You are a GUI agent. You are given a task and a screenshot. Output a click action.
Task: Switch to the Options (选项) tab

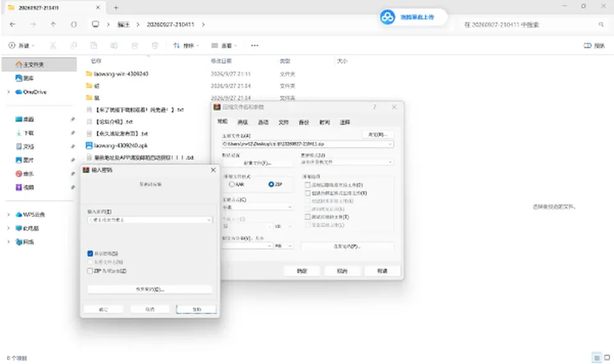(263, 122)
